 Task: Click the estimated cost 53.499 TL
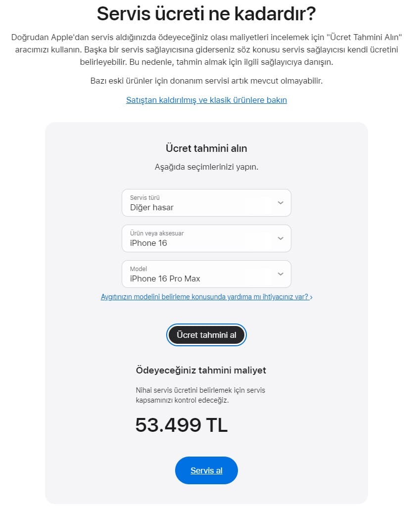(x=181, y=425)
